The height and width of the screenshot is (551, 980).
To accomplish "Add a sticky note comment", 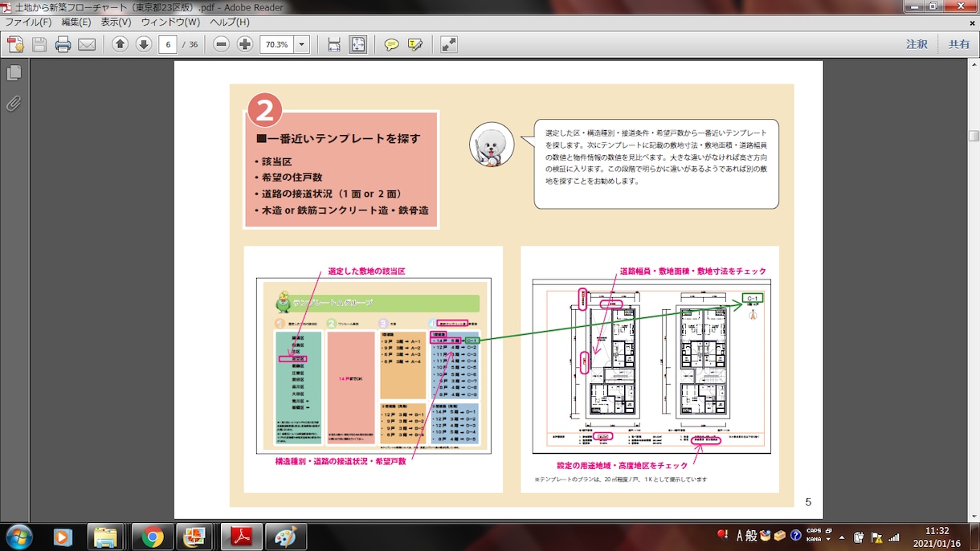I will (391, 44).
